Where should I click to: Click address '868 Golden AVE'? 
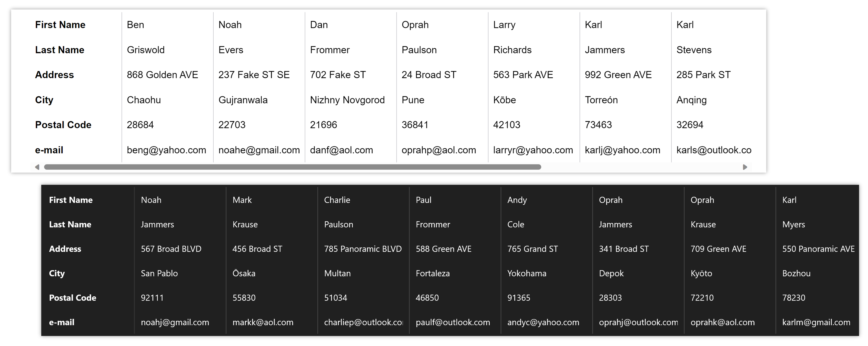click(x=162, y=75)
